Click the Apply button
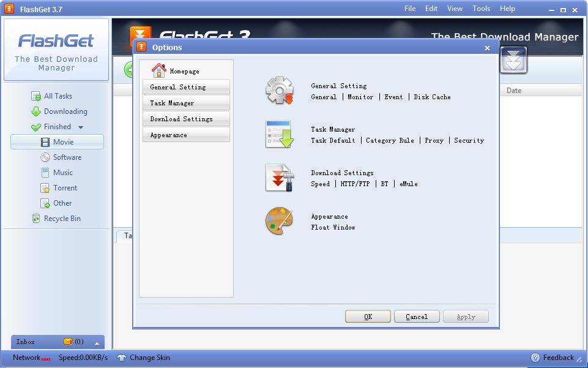The height and width of the screenshot is (368, 588). coord(466,316)
